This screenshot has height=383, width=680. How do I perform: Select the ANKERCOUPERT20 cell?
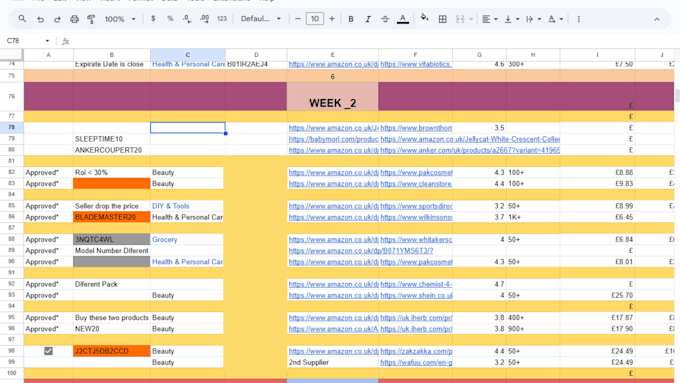[112, 150]
